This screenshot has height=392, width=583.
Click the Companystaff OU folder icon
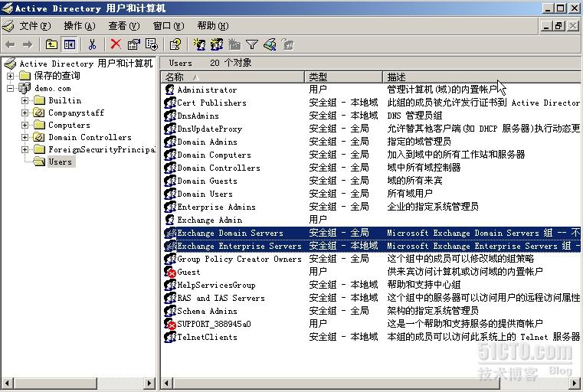coord(39,113)
